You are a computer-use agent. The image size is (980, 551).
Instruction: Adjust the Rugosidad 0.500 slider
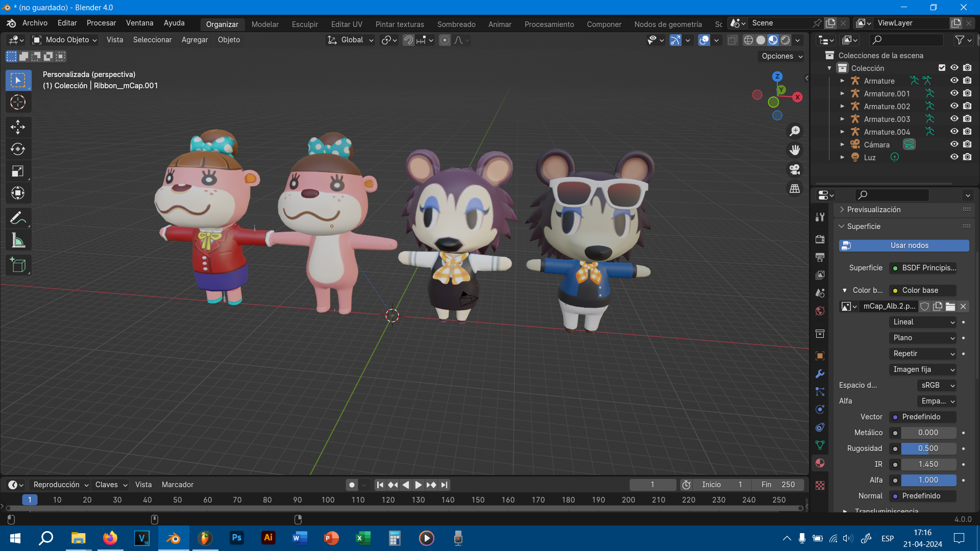pyautogui.click(x=928, y=448)
